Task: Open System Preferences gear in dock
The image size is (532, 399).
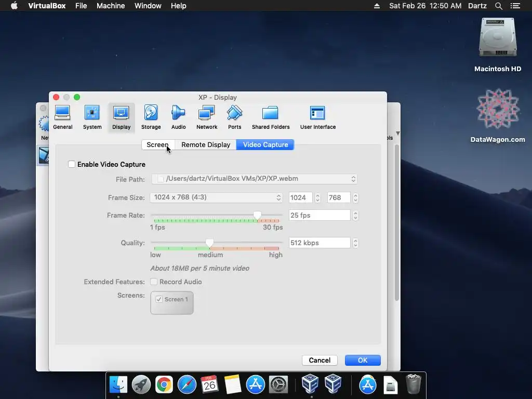Action: coord(278,385)
